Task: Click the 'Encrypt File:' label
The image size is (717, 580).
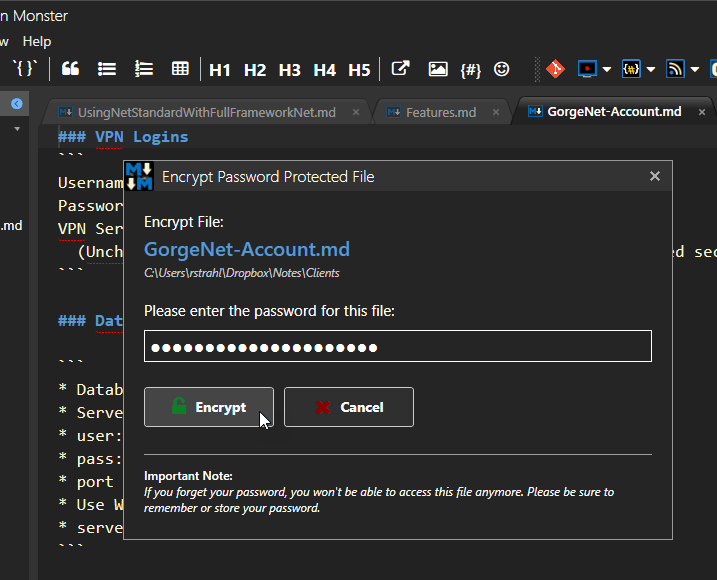Action: (x=184, y=222)
